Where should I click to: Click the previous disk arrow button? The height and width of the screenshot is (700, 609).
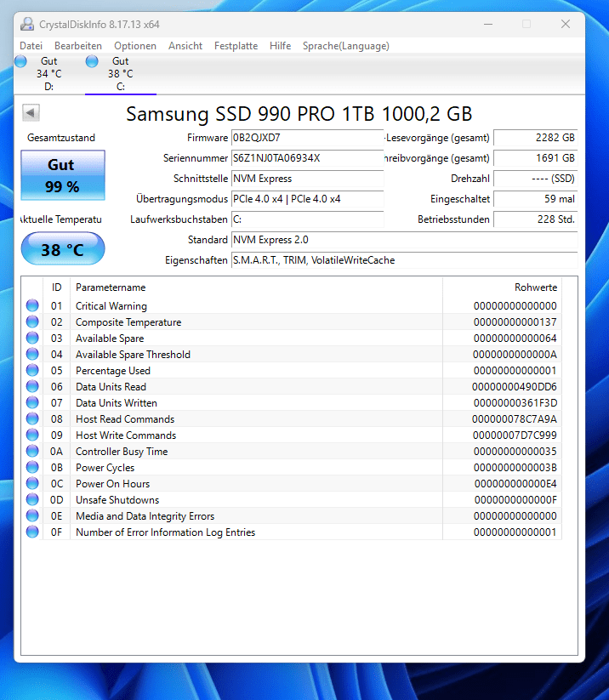click(31, 112)
